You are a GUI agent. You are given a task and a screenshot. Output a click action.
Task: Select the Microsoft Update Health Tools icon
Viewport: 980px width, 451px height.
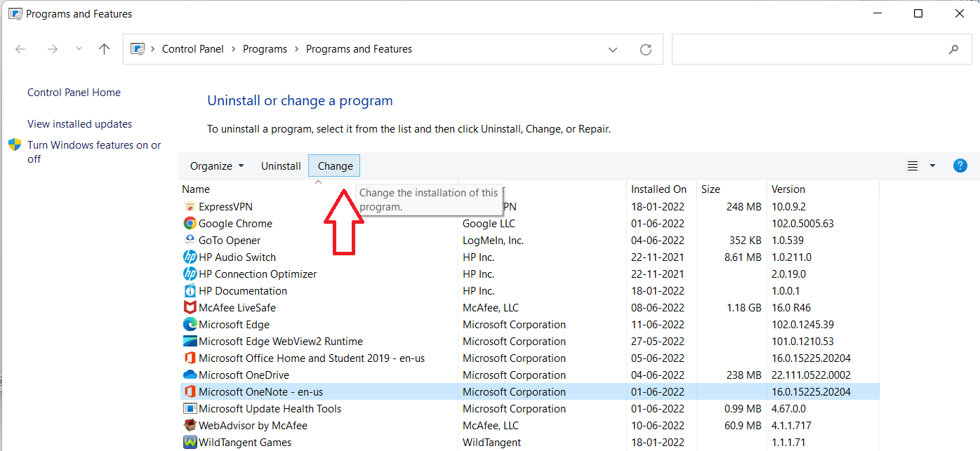190,409
